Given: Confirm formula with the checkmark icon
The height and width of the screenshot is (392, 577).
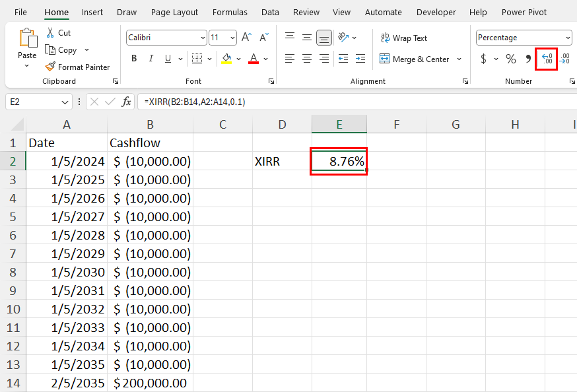Looking at the screenshot, I should [x=110, y=102].
